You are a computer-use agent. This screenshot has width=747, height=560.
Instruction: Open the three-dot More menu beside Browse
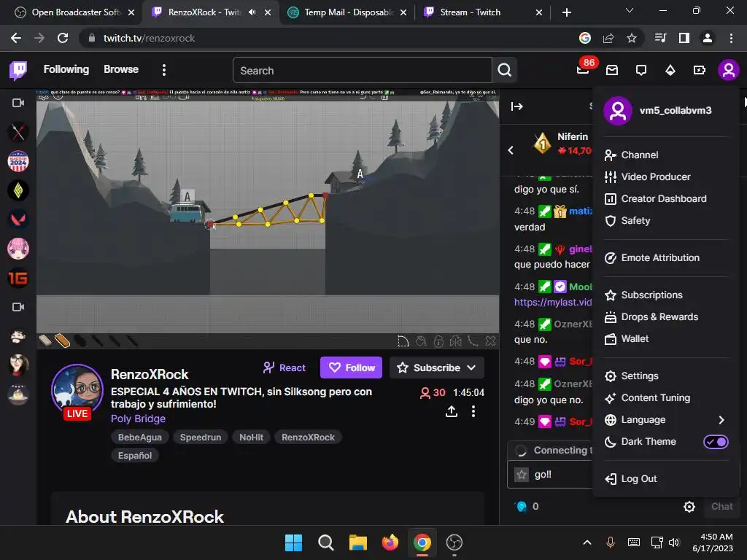(164, 71)
